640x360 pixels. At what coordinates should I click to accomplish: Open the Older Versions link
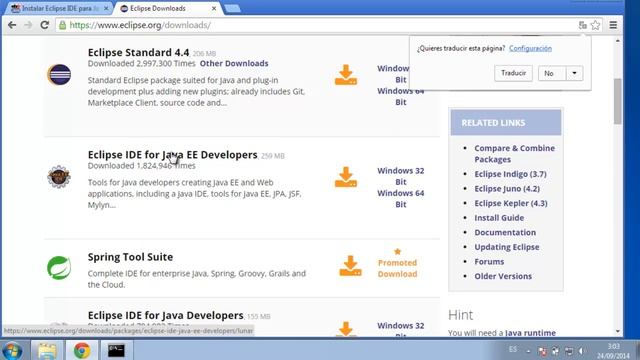pyautogui.click(x=503, y=276)
